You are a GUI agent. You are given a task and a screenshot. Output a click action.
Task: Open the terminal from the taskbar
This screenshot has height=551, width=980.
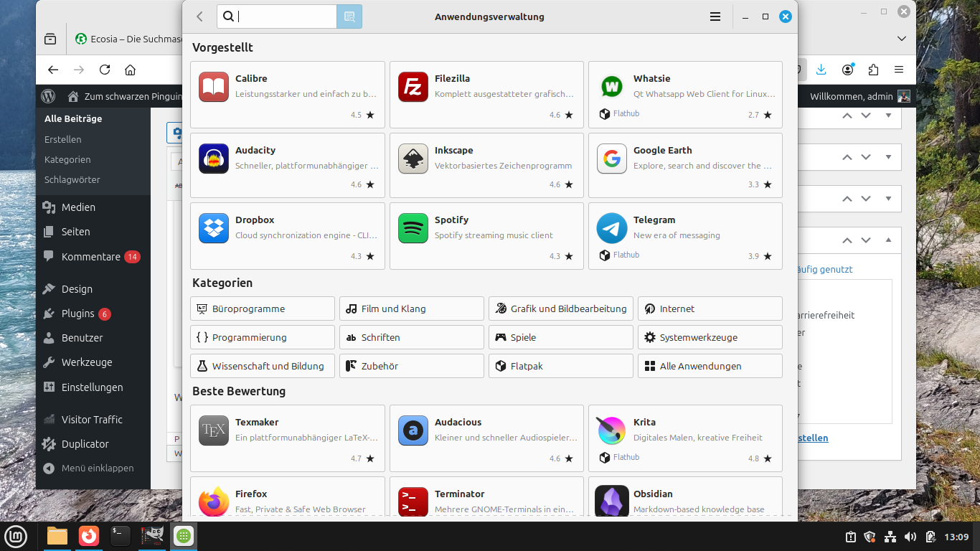click(121, 536)
